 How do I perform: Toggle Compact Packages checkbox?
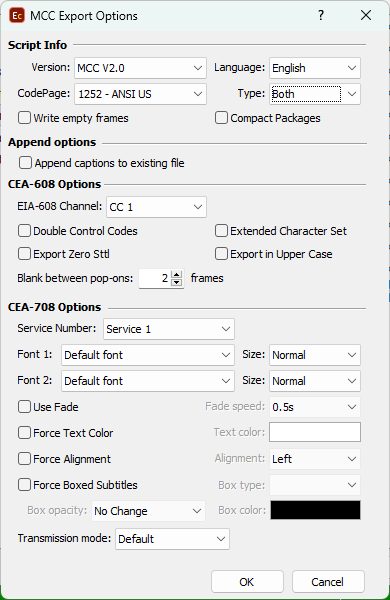tap(221, 117)
